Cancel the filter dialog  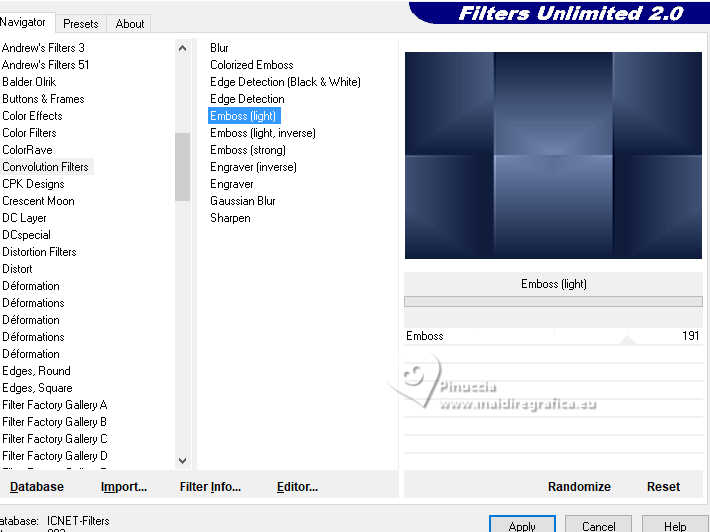[598, 524]
